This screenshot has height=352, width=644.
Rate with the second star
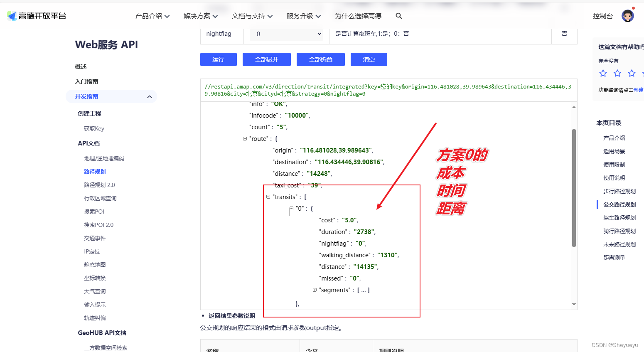pyautogui.click(x=617, y=74)
